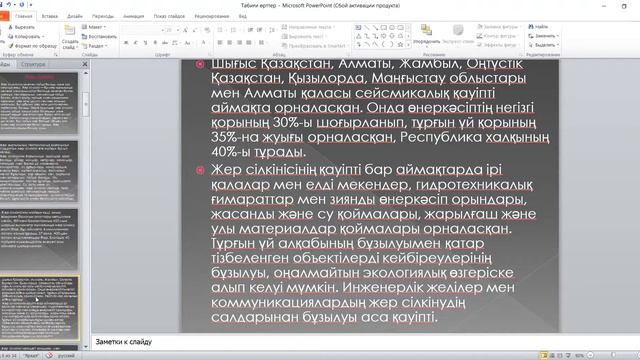The image size is (640, 360).
Task: Click the spell check icon in status bar
Action: pyautogui.click(x=49, y=356)
